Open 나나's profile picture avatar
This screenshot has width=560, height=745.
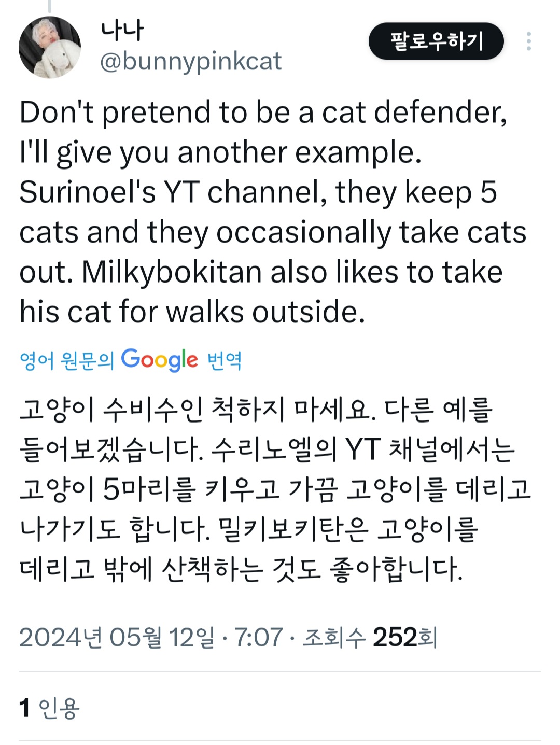[50, 47]
